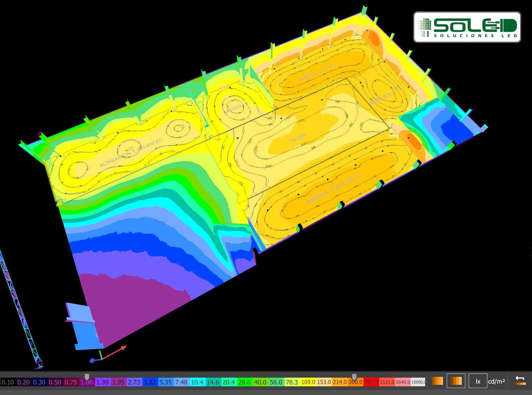Select smooth gradient false color mode
532x395 pixels.
(437, 381)
